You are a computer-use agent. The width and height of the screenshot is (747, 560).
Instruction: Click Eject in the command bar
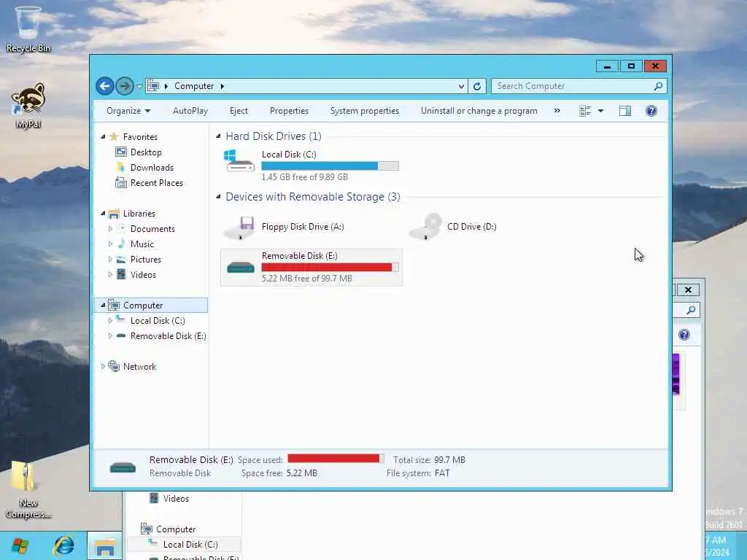pyautogui.click(x=239, y=111)
